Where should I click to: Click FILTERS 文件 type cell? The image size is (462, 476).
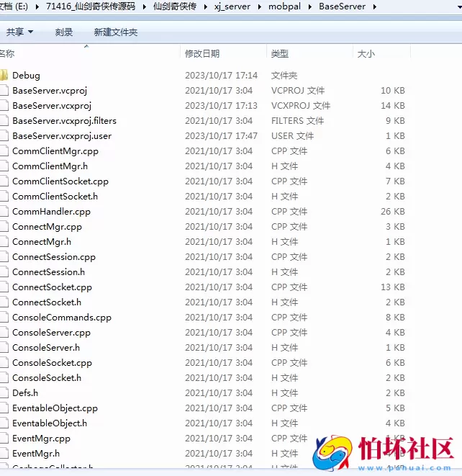tap(298, 121)
